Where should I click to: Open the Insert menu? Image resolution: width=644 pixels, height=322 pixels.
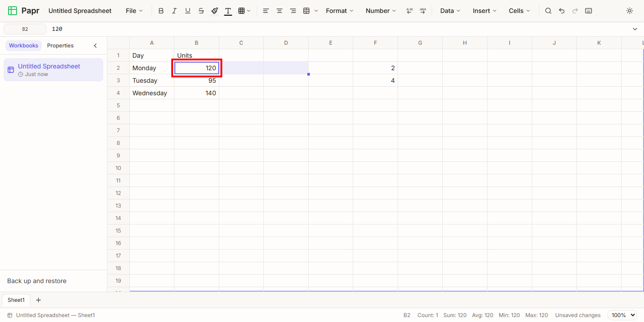(x=485, y=11)
